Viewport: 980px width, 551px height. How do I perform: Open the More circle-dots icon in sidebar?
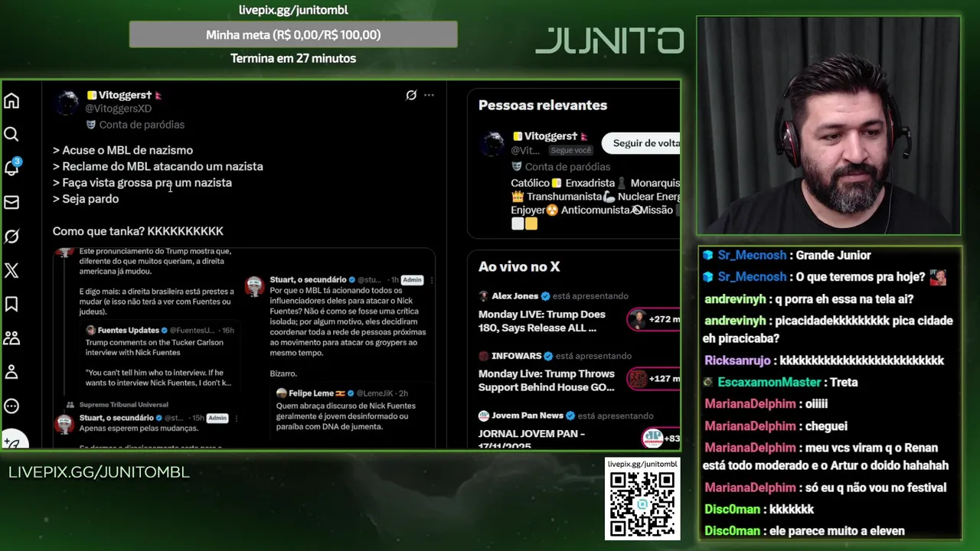pyautogui.click(x=11, y=406)
